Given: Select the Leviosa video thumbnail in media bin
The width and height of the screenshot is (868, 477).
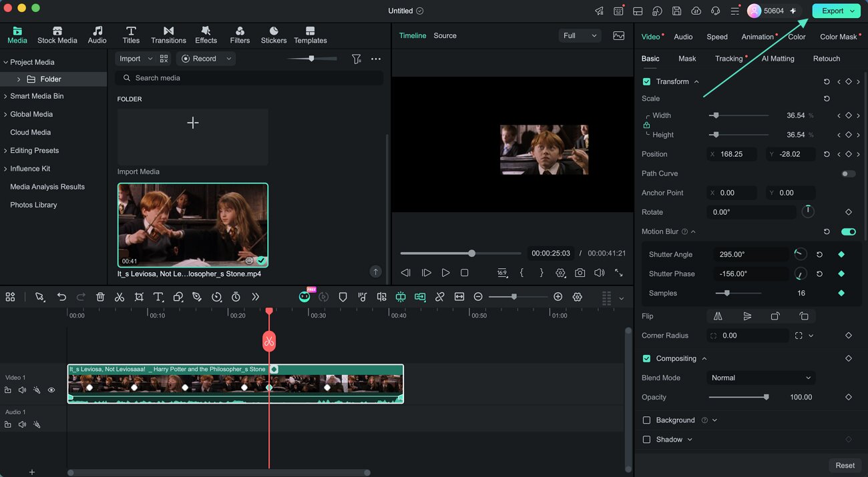Looking at the screenshot, I should (x=193, y=225).
